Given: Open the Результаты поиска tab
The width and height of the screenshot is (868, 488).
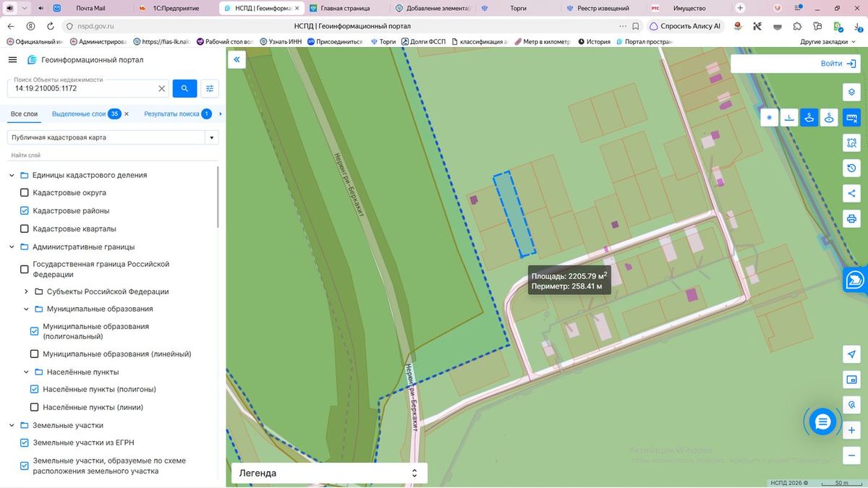Looking at the screenshot, I should point(177,114).
